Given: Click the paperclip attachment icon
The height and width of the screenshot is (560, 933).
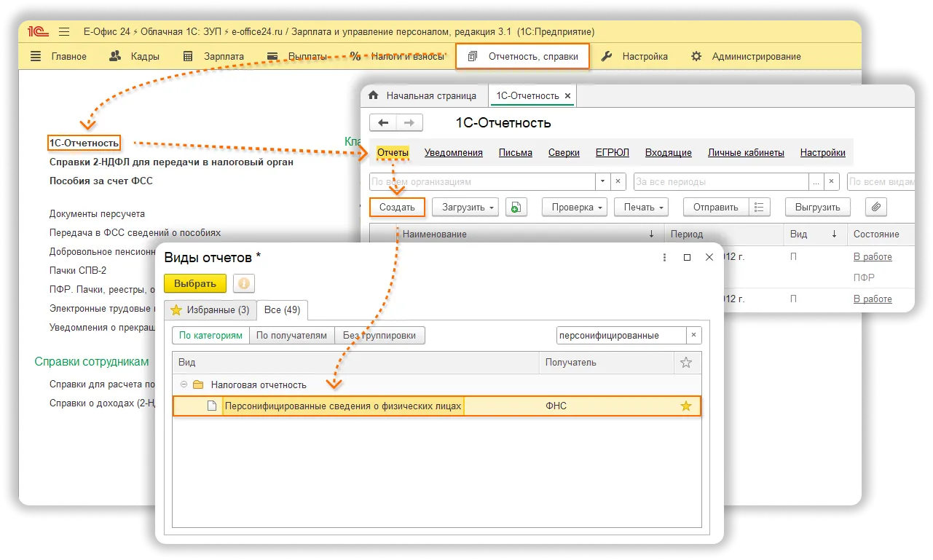Looking at the screenshot, I should click(x=876, y=207).
